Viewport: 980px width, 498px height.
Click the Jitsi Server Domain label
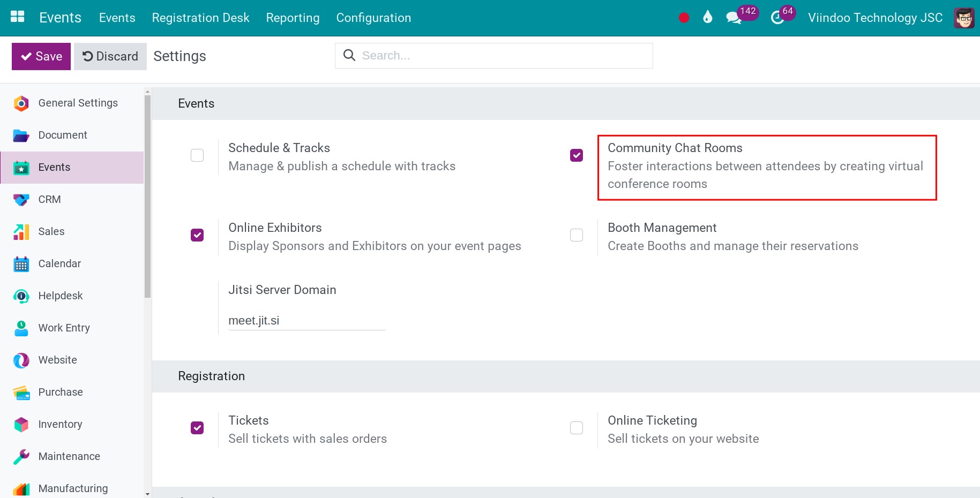pos(282,290)
